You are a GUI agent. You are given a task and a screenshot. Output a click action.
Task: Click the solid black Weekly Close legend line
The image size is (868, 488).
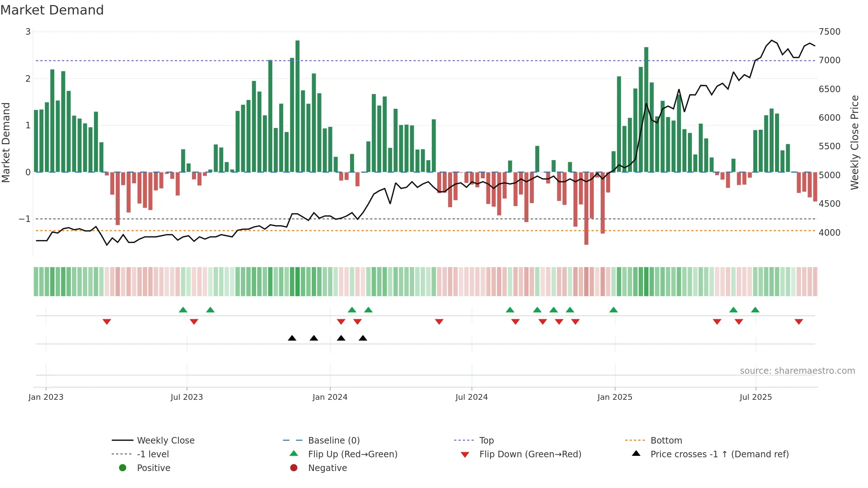[123, 440]
